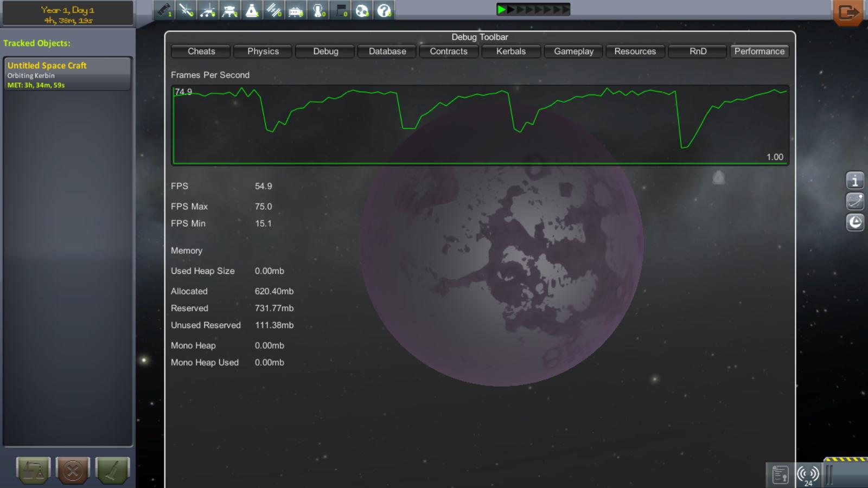Open the contracts clipboard icon
Screen dimensions: 868x488
point(780,475)
